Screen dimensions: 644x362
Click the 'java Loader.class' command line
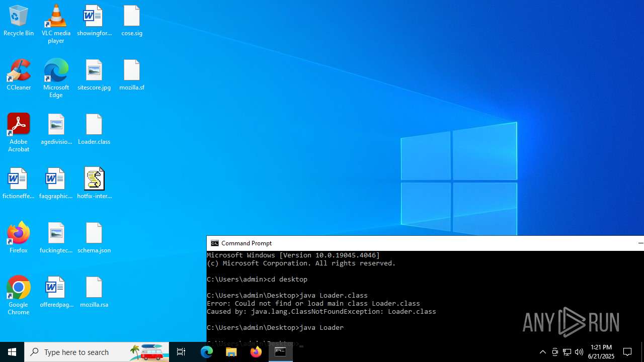287,296
